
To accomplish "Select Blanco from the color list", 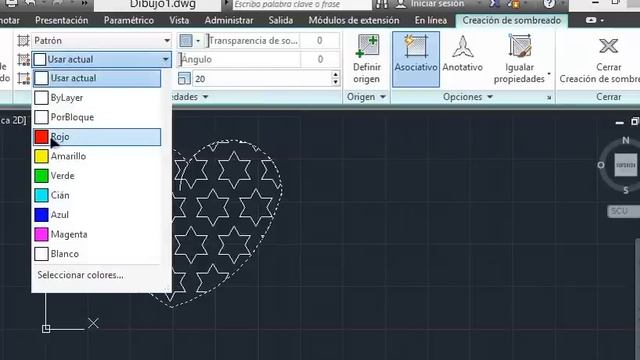I will pyautogui.click(x=97, y=254).
